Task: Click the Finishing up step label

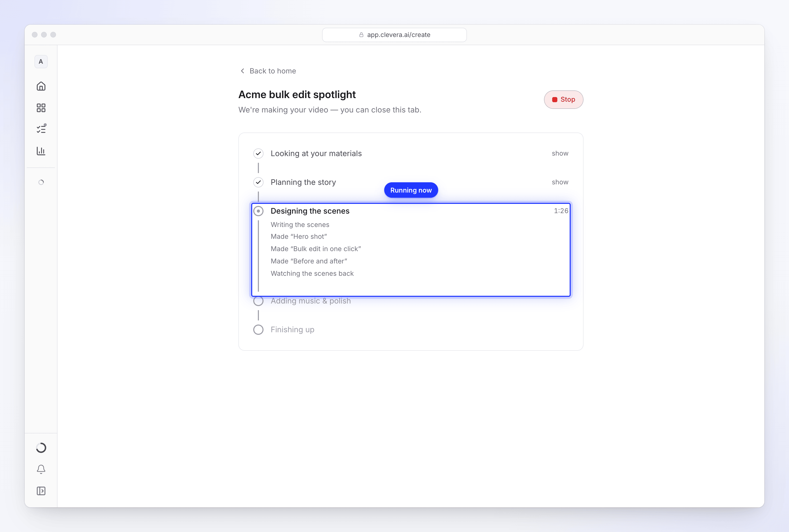Action: 292,330
